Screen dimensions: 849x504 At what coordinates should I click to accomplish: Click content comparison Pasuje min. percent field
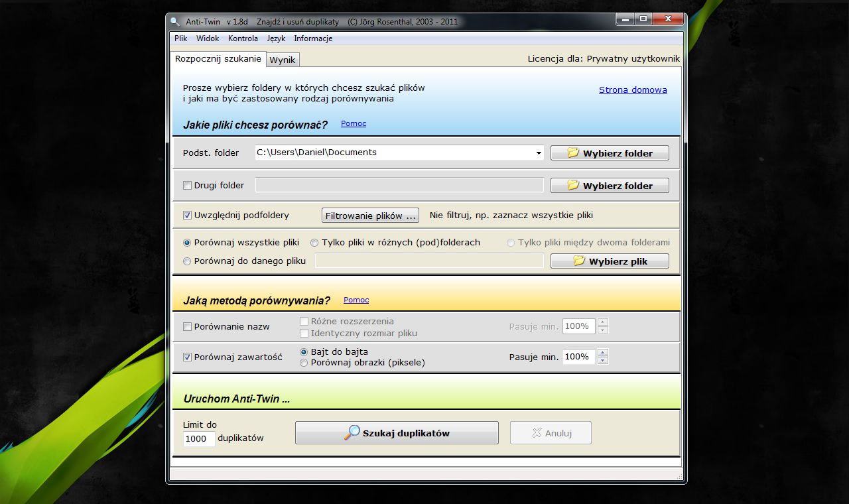click(x=579, y=357)
